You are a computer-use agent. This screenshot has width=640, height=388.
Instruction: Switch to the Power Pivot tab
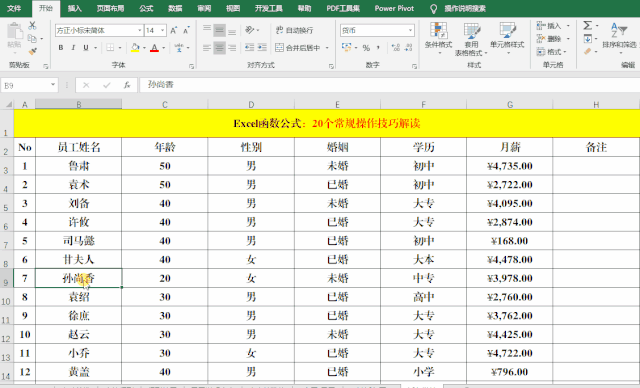[x=394, y=8]
